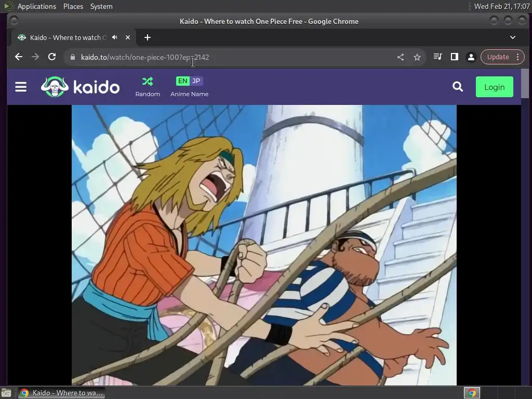Open the site search
532x399 pixels.
click(x=458, y=87)
